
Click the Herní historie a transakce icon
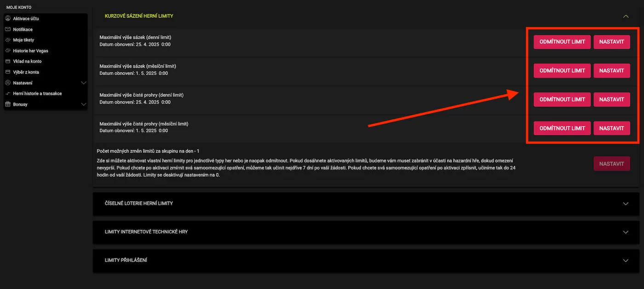click(8, 93)
